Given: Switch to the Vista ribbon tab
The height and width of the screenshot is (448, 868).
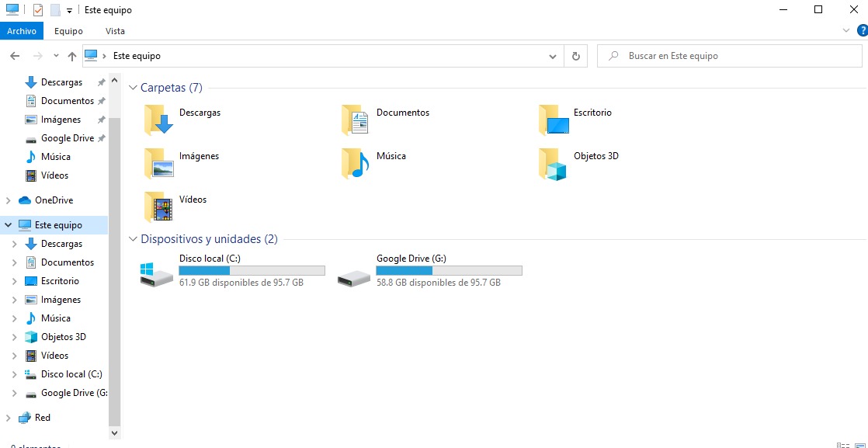Looking at the screenshot, I should pos(115,31).
